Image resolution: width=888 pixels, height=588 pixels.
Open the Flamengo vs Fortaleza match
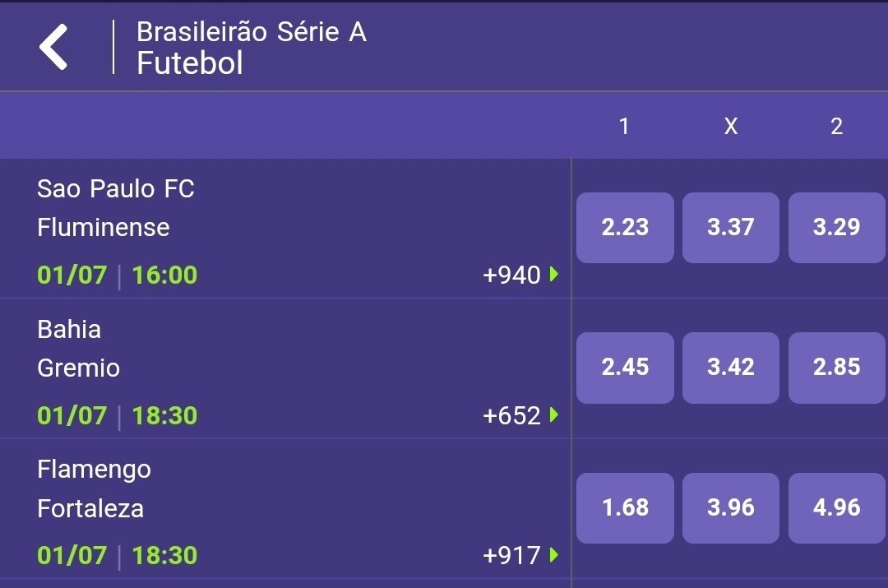(x=94, y=488)
